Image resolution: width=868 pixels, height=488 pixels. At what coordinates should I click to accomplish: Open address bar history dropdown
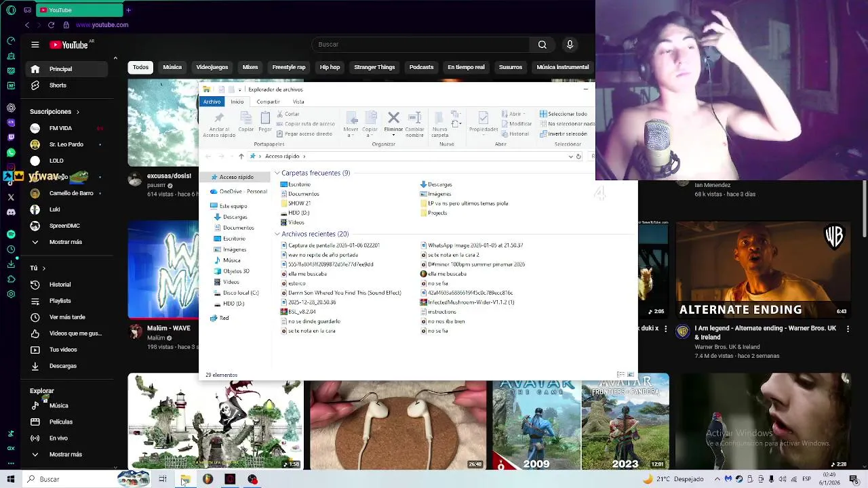pos(570,157)
